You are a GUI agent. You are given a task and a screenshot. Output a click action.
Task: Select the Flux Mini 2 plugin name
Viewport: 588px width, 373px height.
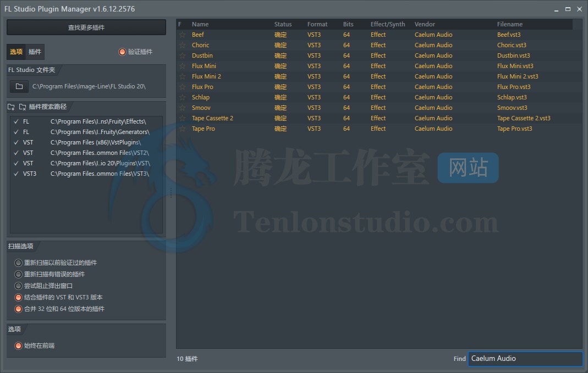pos(206,77)
